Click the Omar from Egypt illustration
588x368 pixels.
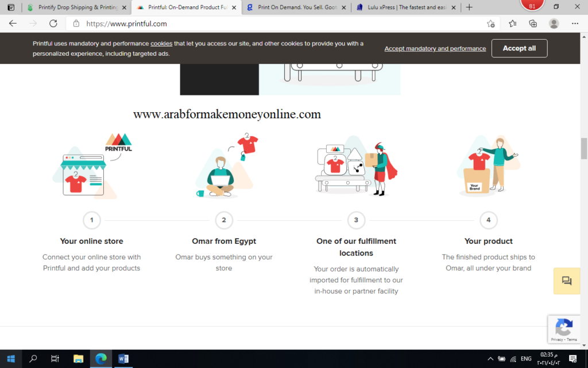click(x=227, y=165)
